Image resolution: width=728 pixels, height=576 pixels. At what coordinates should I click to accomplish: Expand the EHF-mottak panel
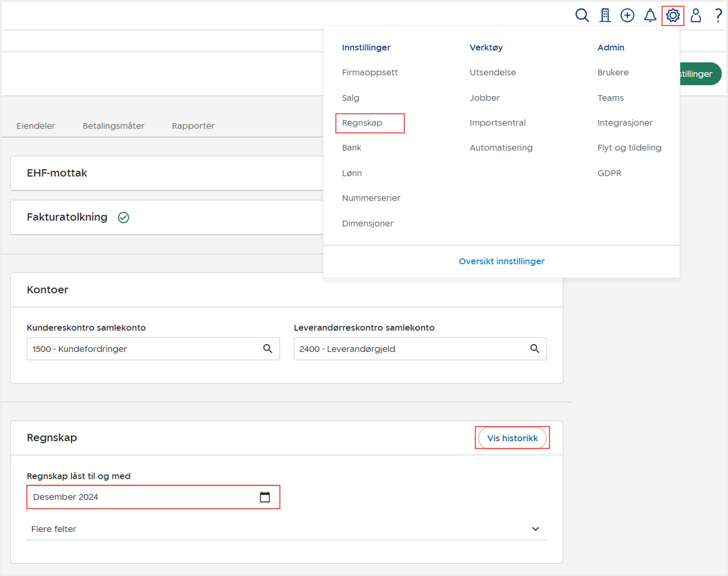click(x=57, y=173)
